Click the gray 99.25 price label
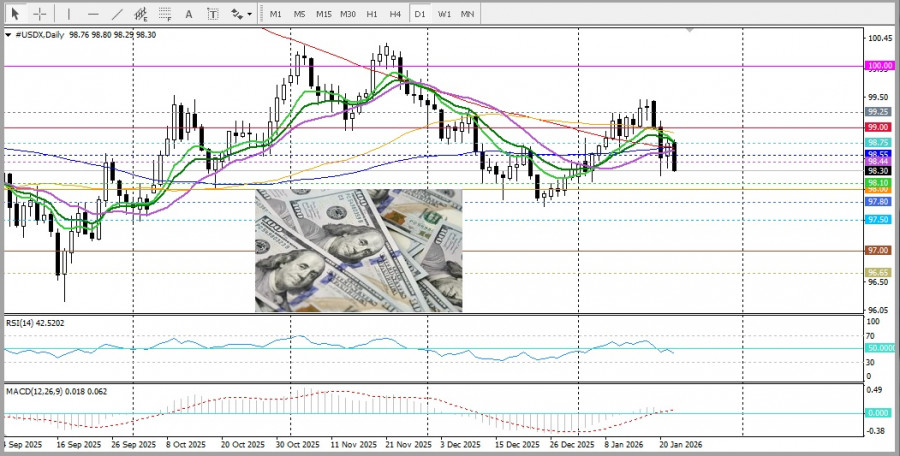The height and width of the screenshot is (456, 900). pyautogui.click(x=878, y=111)
